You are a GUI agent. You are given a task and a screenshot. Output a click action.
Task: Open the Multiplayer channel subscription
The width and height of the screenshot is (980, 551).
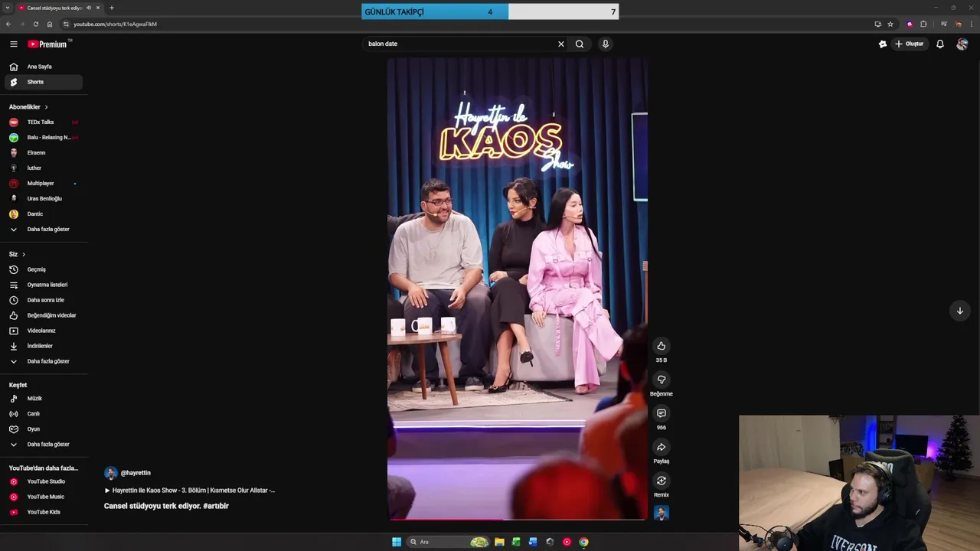coord(44,183)
